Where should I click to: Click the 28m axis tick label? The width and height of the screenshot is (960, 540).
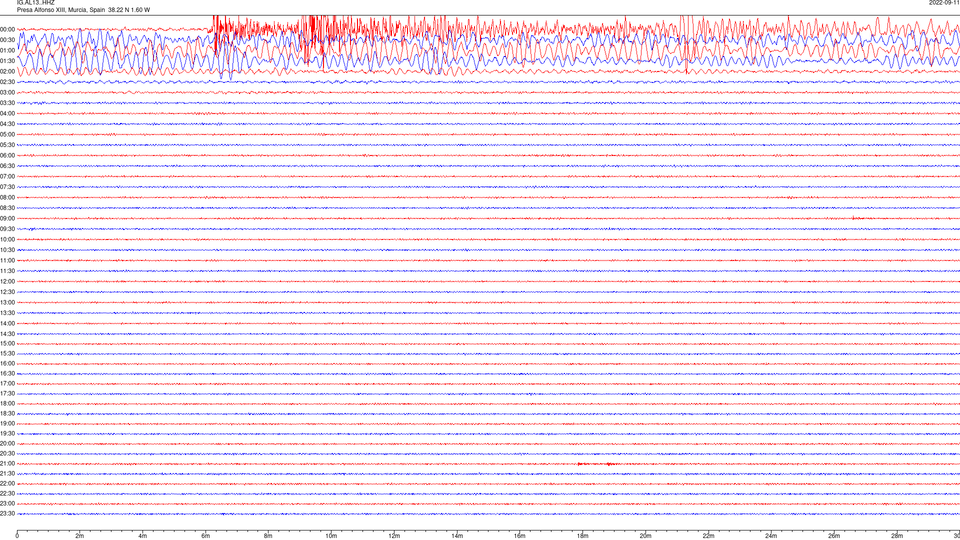click(x=897, y=536)
